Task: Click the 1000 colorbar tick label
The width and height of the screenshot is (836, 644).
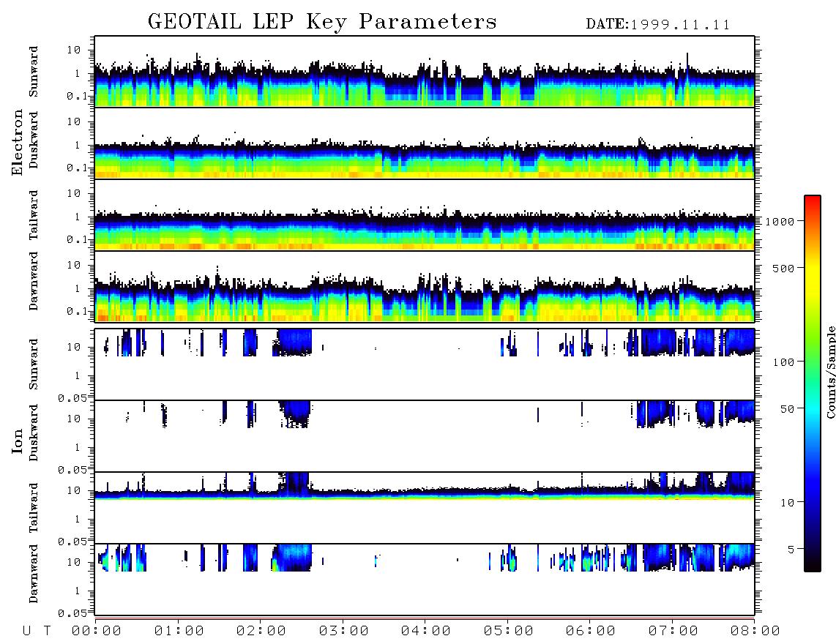Action: (x=780, y=222)
